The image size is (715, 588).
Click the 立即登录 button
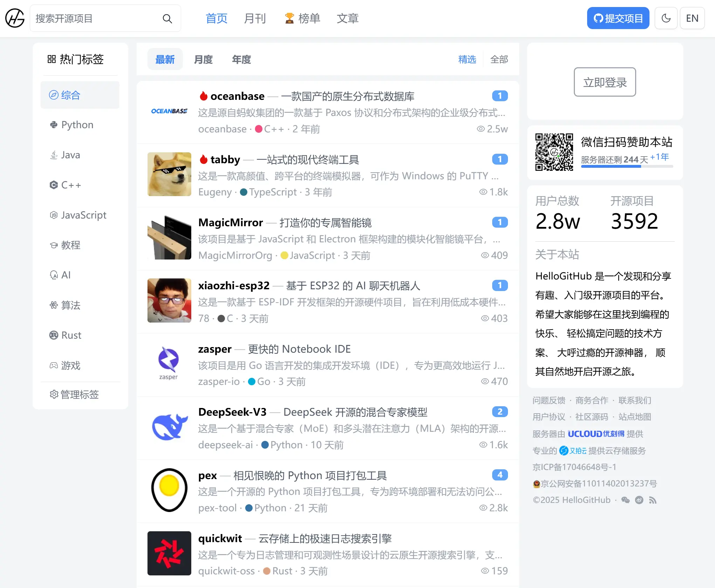point(605,82)
